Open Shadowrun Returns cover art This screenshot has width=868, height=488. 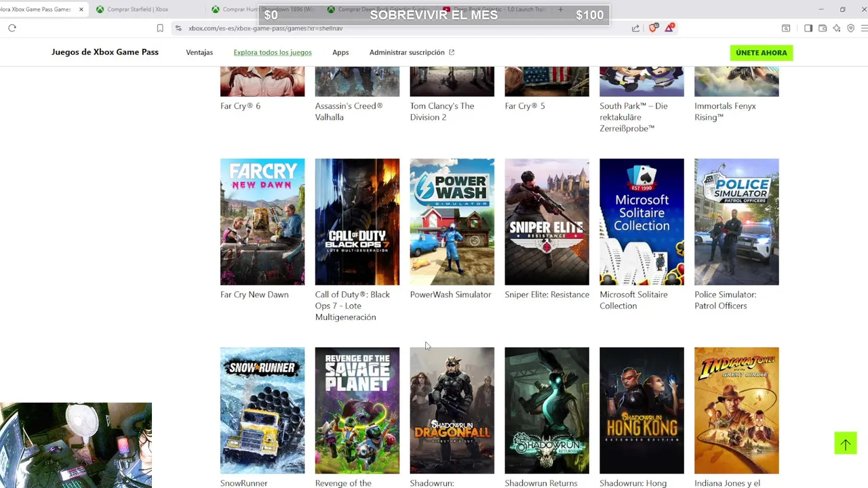[x=547, y=411]
